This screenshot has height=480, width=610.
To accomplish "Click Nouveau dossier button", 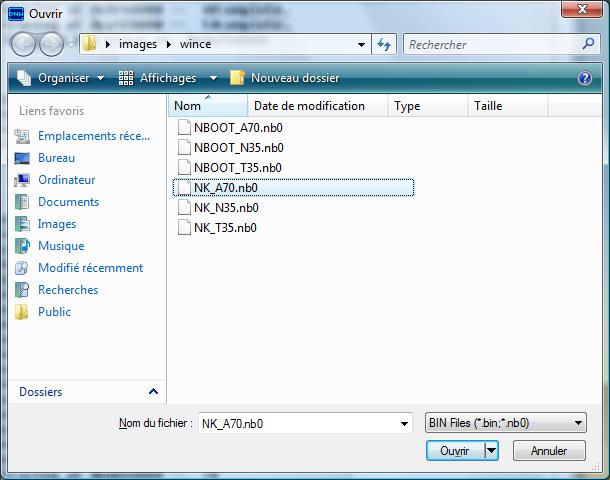I will (294, 78).
